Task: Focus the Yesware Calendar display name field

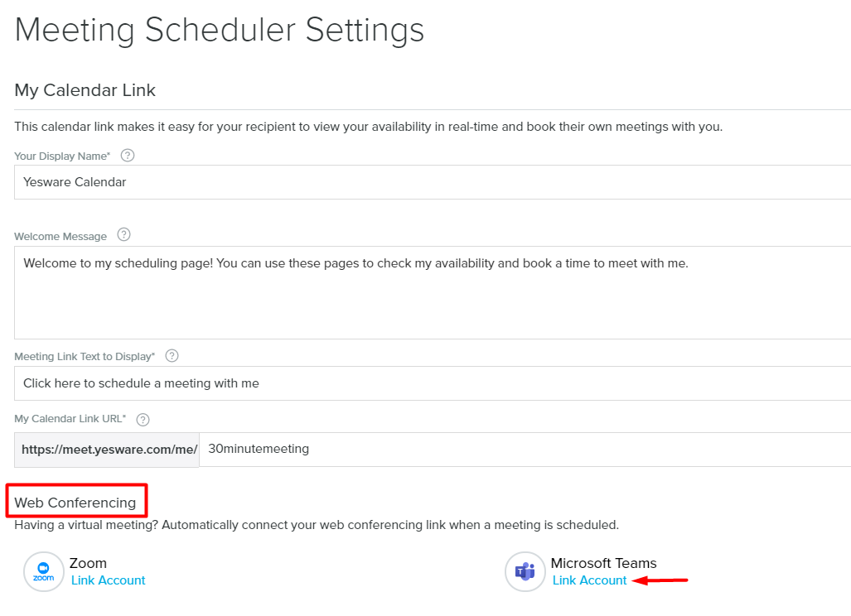Action: click(433, 182)
